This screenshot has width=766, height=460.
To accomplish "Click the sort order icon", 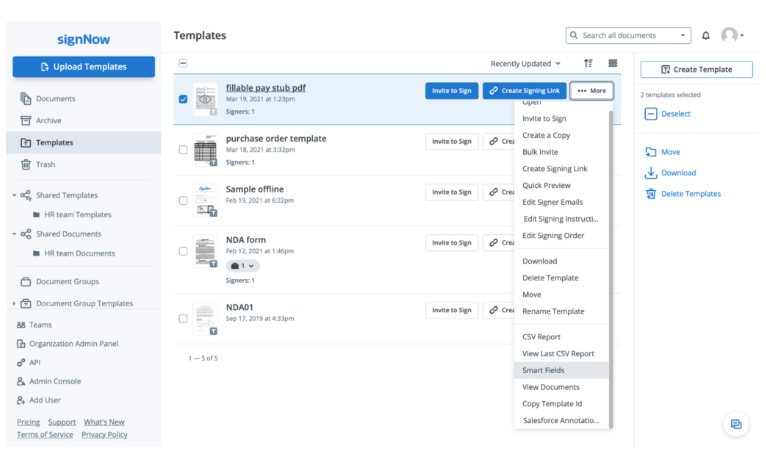I will coord(588,63).
